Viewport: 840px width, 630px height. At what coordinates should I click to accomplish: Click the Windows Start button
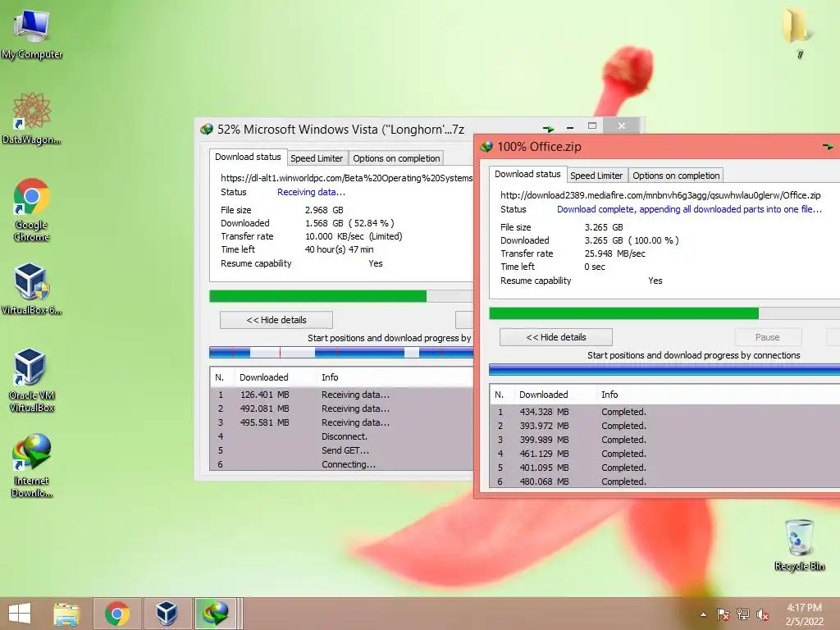tap(20, 614)
